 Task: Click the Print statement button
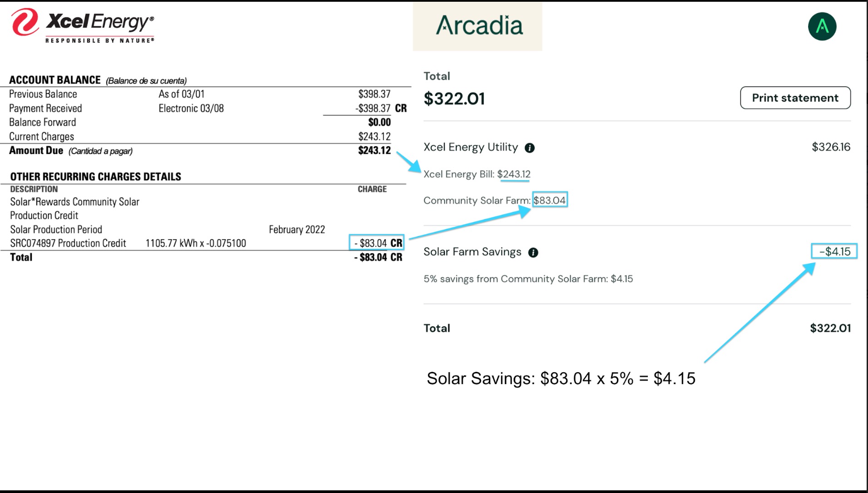point(795,98)
